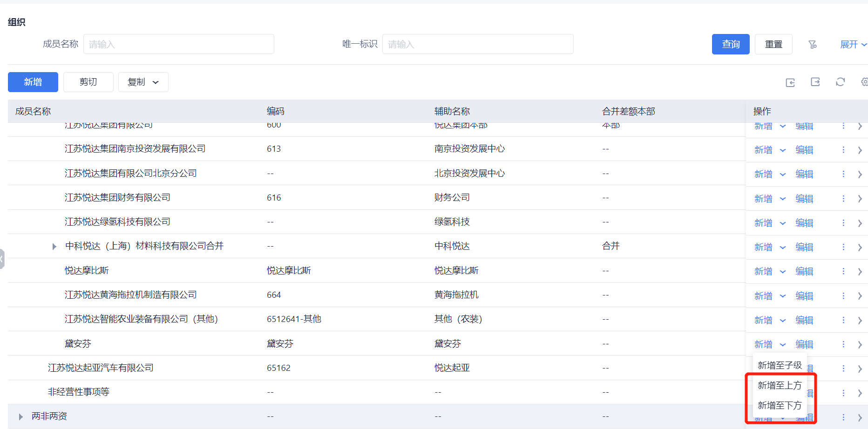Click right arrow on 悦达摩比斯 row
The width and height of the screenshot is (868, 429).
click(x=860, y=272)
